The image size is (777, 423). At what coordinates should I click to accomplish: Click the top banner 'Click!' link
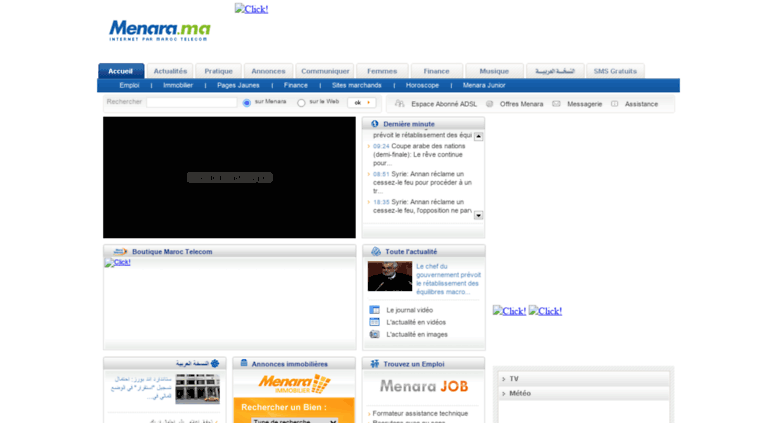(252, 9)
